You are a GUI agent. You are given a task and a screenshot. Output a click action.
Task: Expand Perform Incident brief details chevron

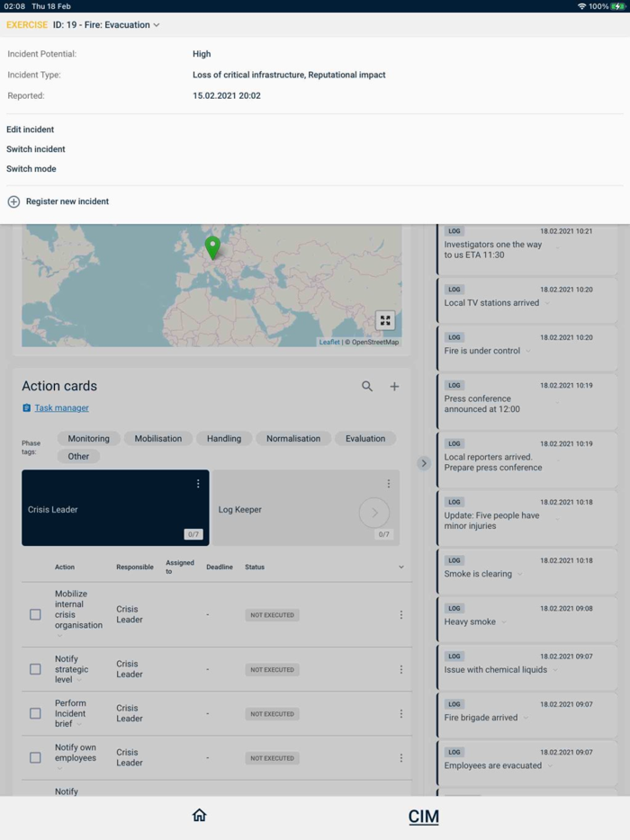pos(79,724)
